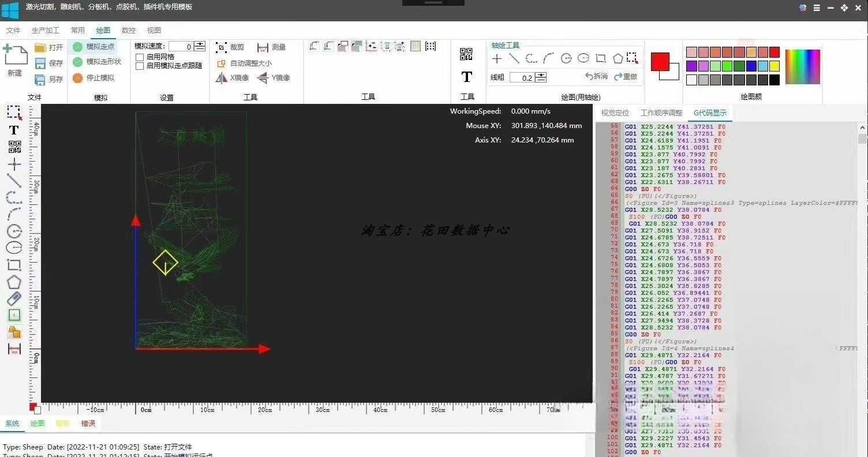This screenshot has height=457, width=868.
Task: Click 自动调整大小 auto resize
Action: 244,63
